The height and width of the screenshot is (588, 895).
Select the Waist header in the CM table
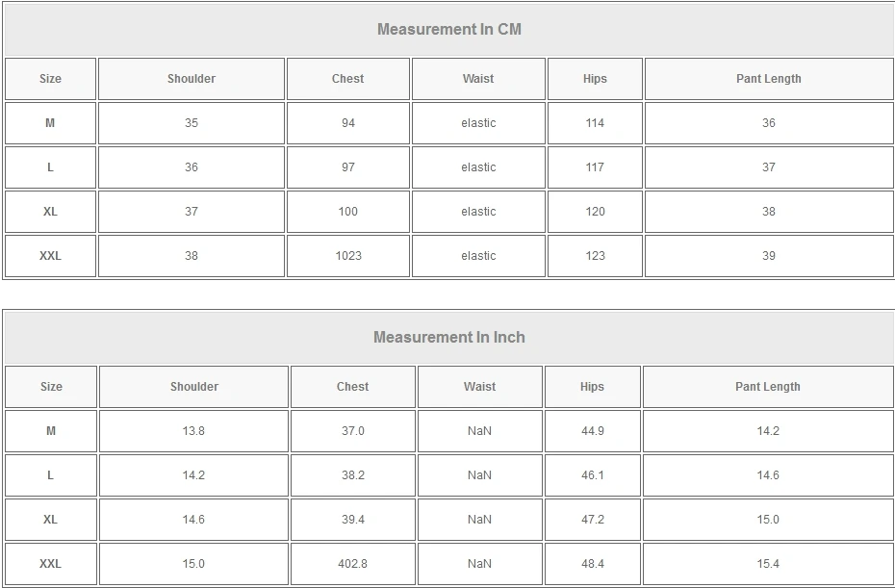(478, 79)
